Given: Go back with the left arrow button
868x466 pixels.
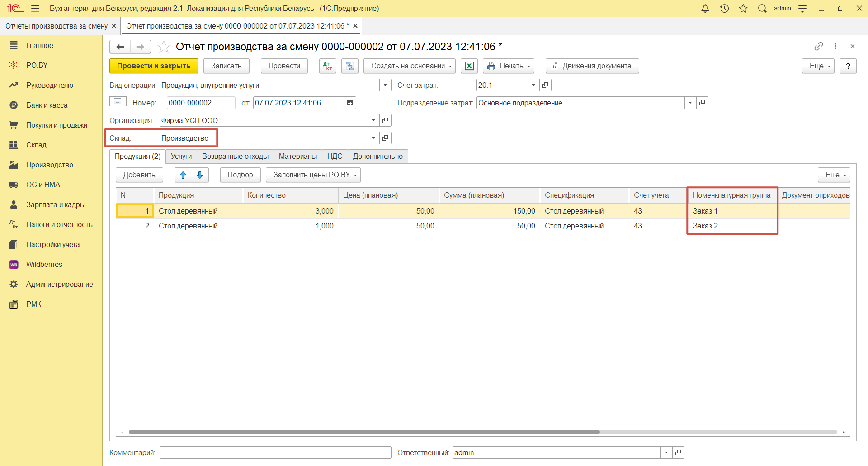Looking at the screenshot, I should point(120,47).
